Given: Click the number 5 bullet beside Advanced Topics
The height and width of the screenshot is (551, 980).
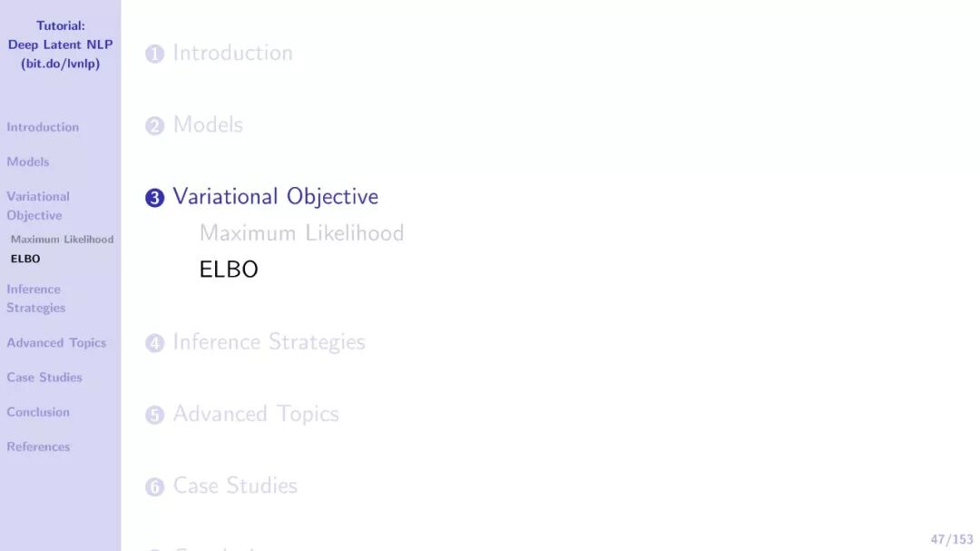Looking at the screenshot, I should point(155,415).
